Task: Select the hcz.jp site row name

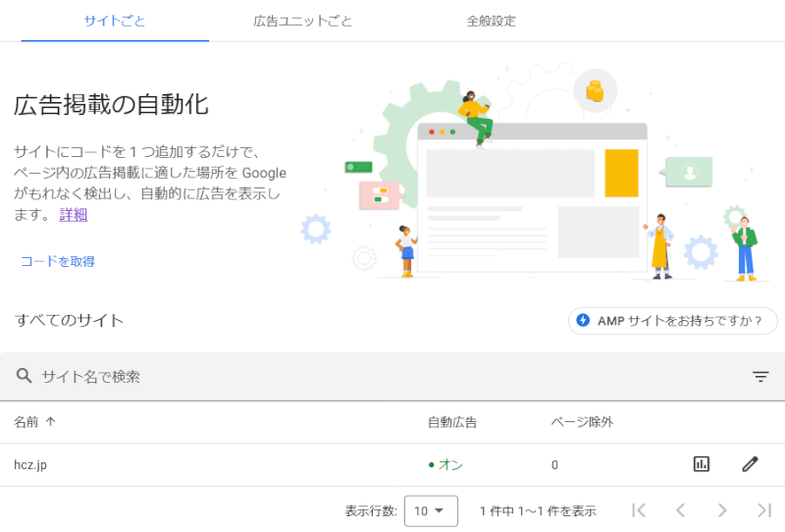Action: [x=30, y=465]
